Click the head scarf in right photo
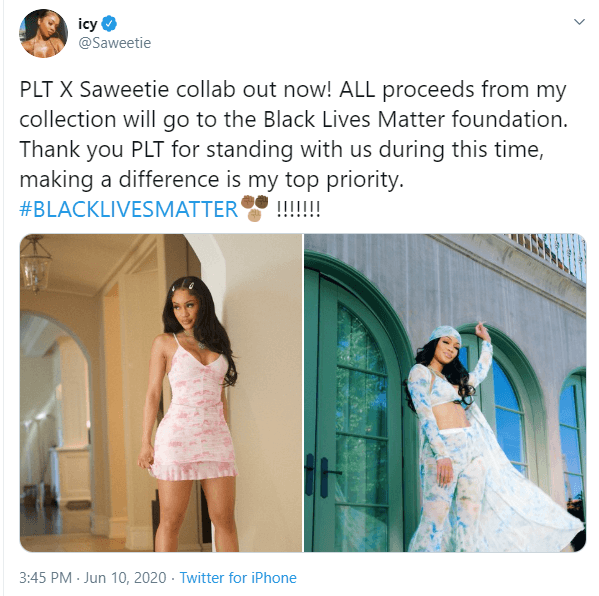The height and width of the screenshot is (596, 599). [x=444, y=335]
